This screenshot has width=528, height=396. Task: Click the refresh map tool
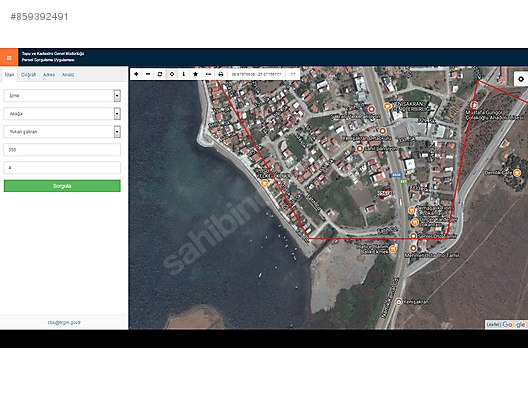point(160,74)
